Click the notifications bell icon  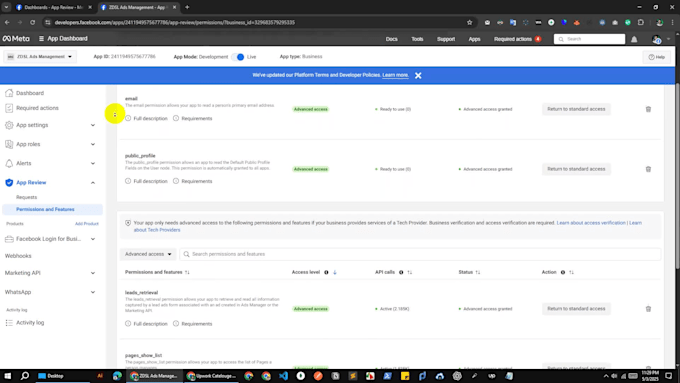[634, 39]
